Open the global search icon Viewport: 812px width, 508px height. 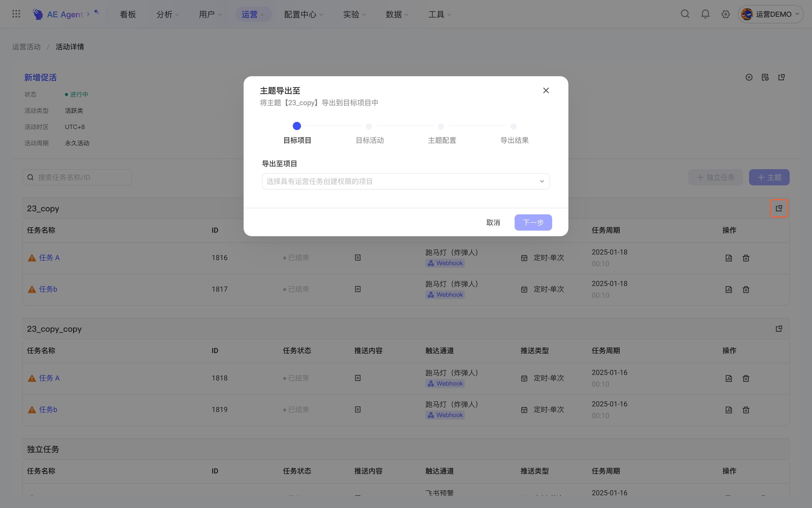point(685,14)
